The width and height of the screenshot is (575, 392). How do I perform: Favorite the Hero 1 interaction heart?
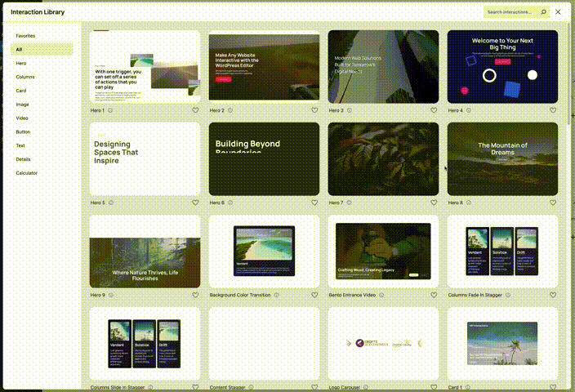click(195, 110)
